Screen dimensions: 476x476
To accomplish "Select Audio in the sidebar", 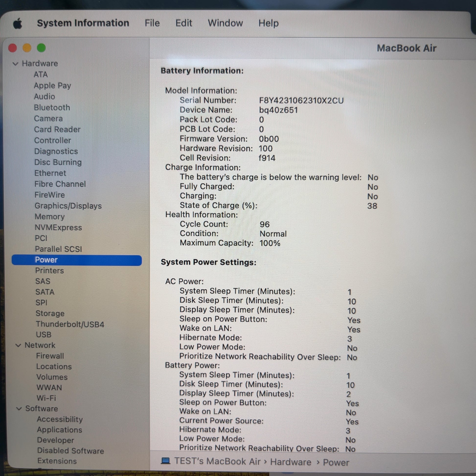I will pos(44,97).
